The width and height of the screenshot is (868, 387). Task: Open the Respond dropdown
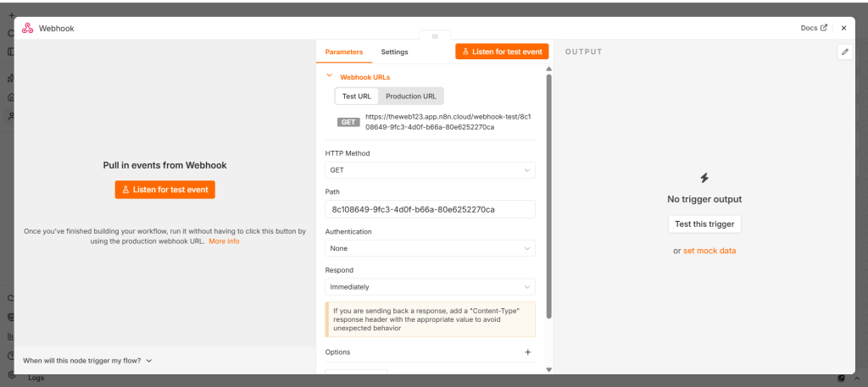coord(430,287)
